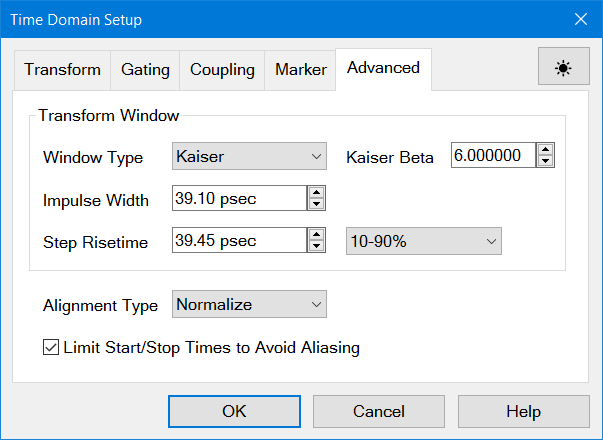
Task: Uncheck Limit Start/Stop Times to Avoid Aliasing
Action: [x=51, y=348]
